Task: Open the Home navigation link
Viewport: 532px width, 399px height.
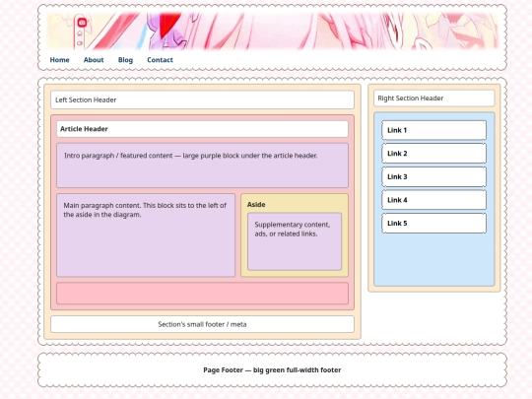Action: coord(59,60)
